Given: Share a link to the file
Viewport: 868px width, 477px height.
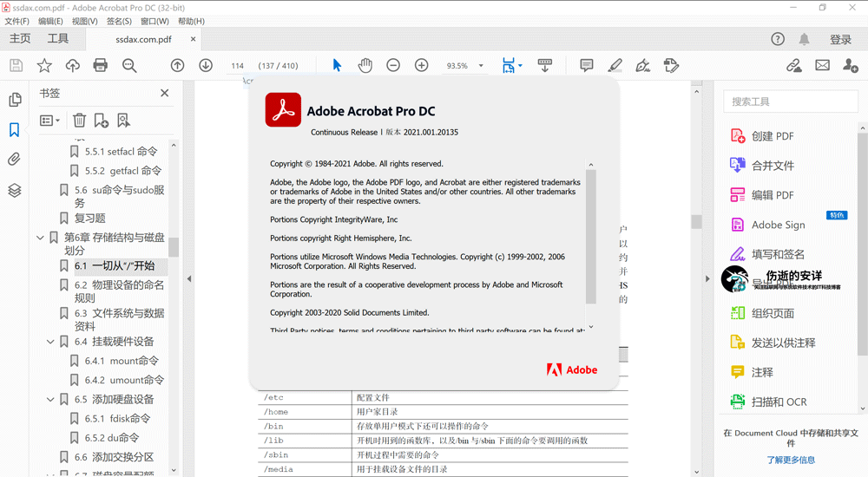Looking at the screenshot, I should pyautogui.click(x=794, y=65).
